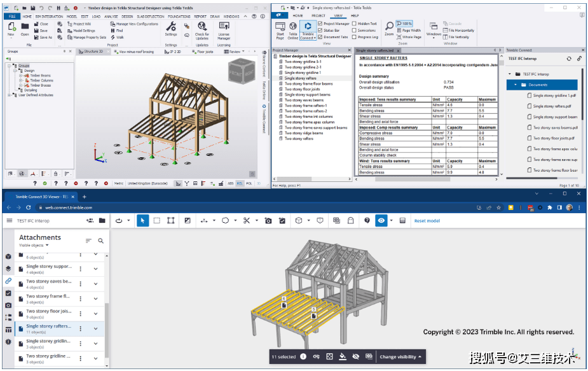The height and width of the screenshot is (371, 588).
Task: Open the Trimble Connect hamburger menu
Action: [x=10, y=221]
